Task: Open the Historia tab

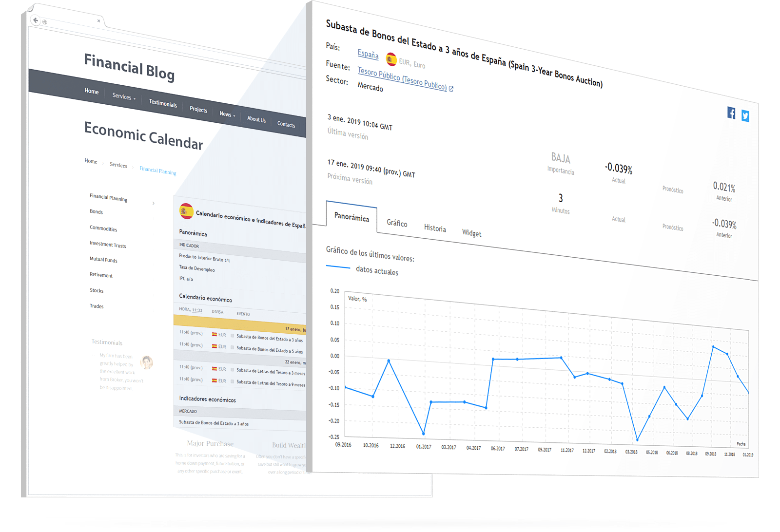Action: 435,228
